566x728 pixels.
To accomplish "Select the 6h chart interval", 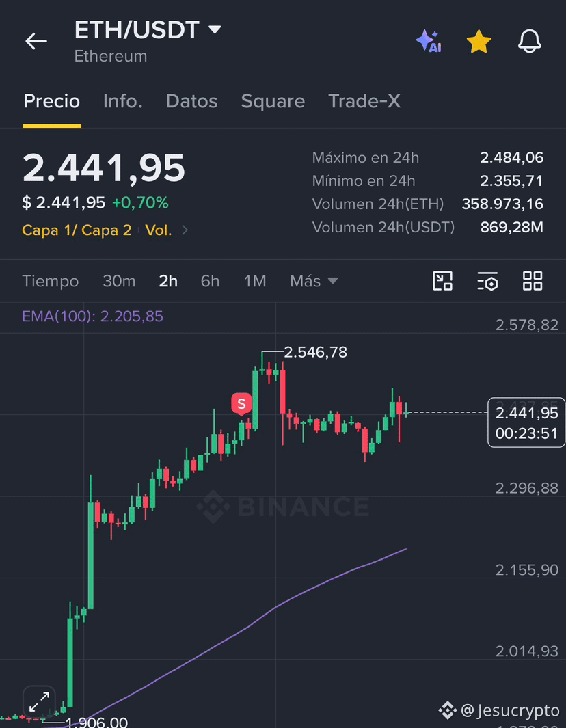I will click(211, 281).
